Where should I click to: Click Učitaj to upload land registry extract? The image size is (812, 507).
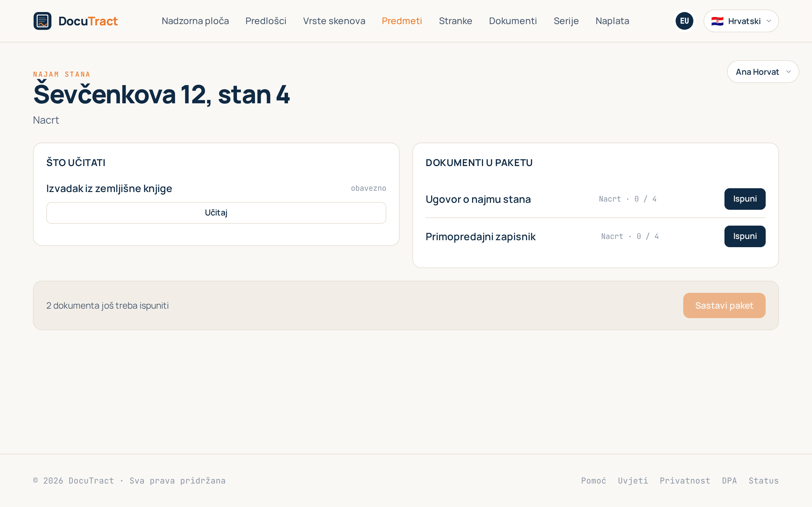[x=216, y=213]
